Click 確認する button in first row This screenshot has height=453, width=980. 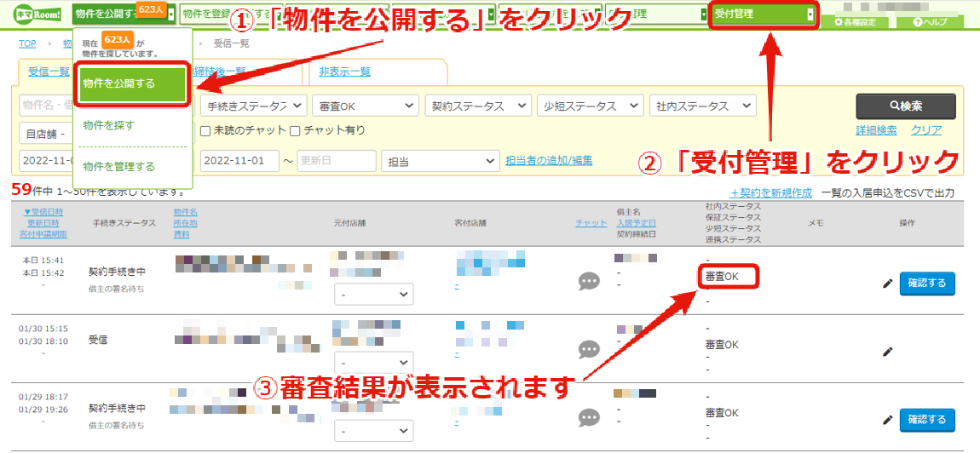coord(927,284)
